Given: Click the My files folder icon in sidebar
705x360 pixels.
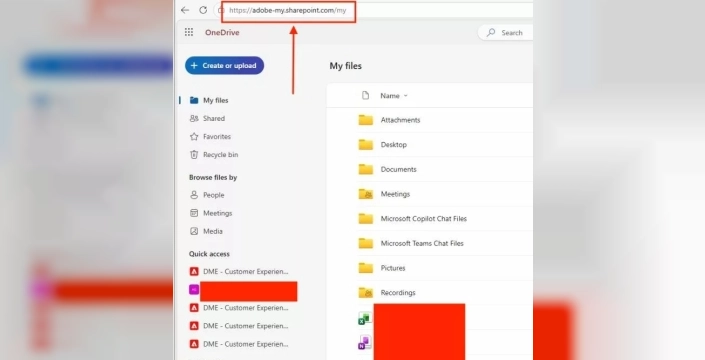Looking at the screenshot, I should [194, 100].
